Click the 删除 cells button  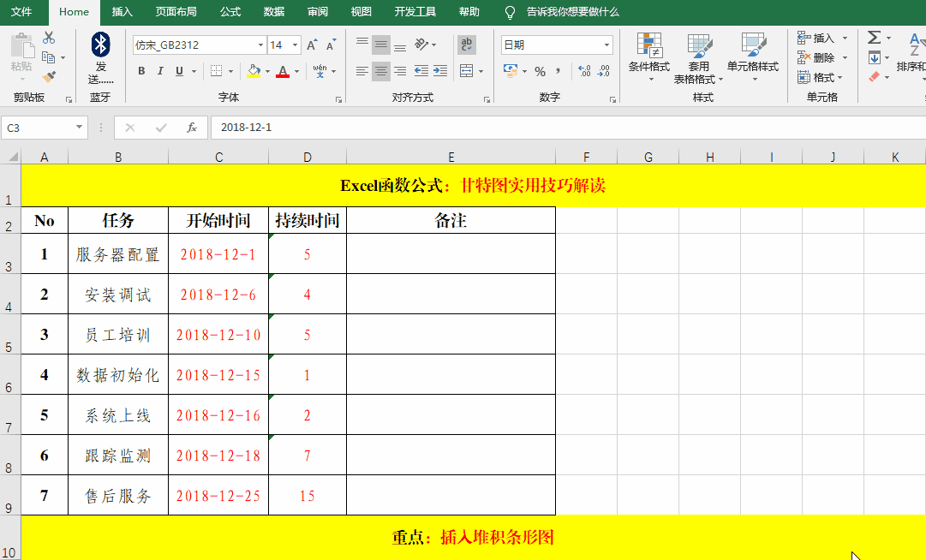tap(821, 57)
